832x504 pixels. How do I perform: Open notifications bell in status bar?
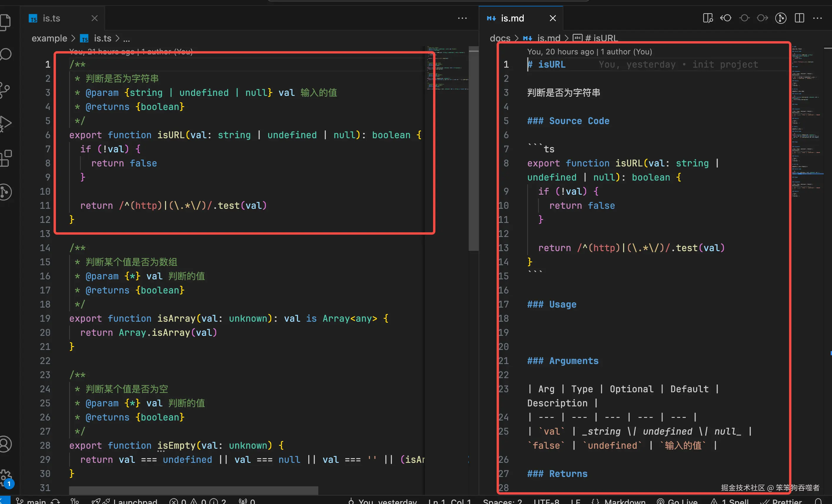[x=818, y=501]
